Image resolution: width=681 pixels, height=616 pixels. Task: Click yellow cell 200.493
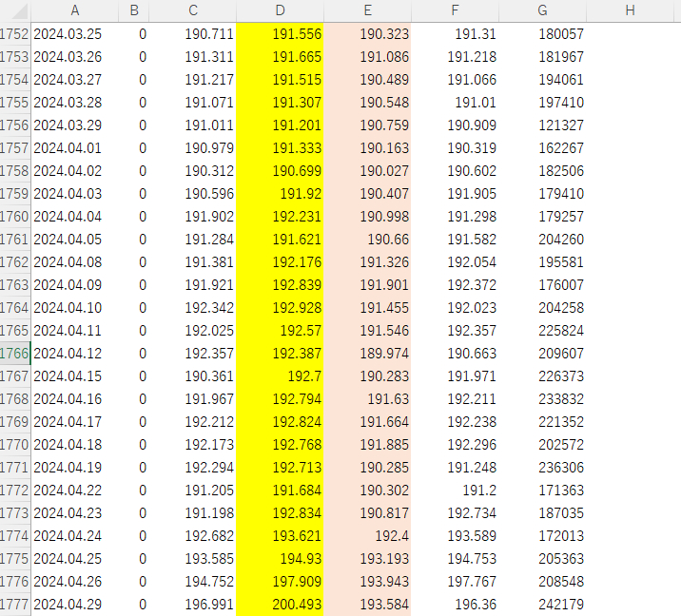281,605
